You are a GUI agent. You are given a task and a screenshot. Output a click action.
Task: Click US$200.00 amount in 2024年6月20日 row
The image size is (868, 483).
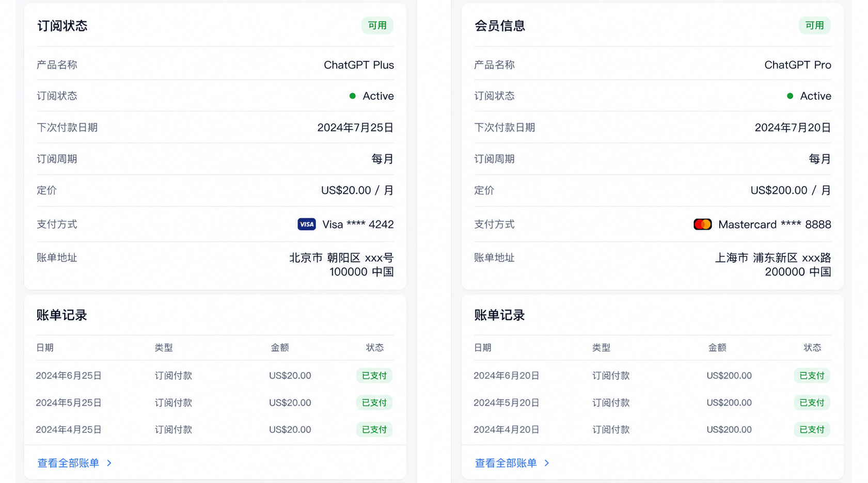(x=729, y=376)
